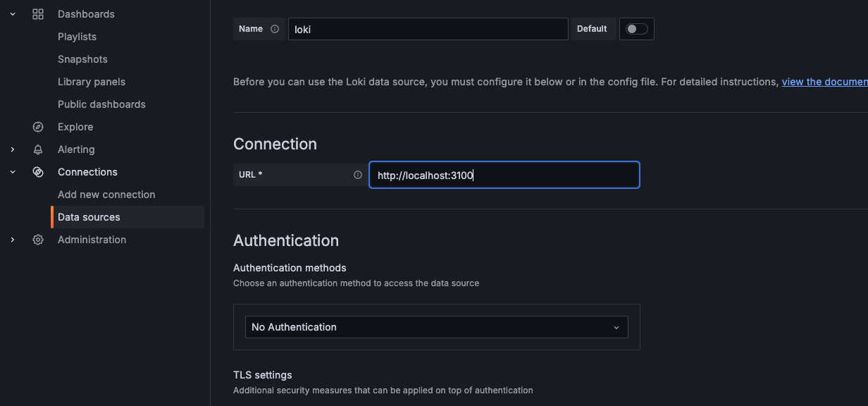
Task: Go to Add new connection
Action: 106,195
